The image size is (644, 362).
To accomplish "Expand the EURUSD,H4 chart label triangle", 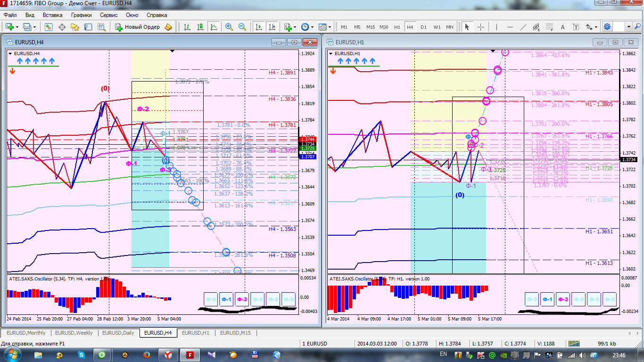I will (x=11, y=53).
